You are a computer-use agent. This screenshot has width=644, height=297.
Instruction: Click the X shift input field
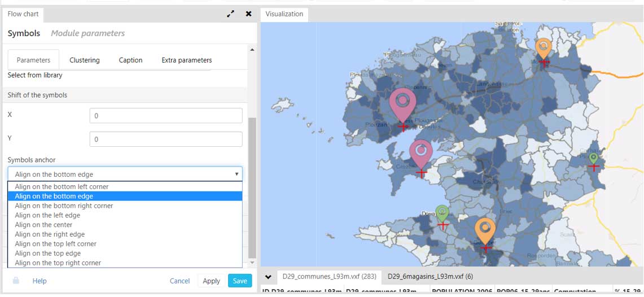(x=166, y=116)
